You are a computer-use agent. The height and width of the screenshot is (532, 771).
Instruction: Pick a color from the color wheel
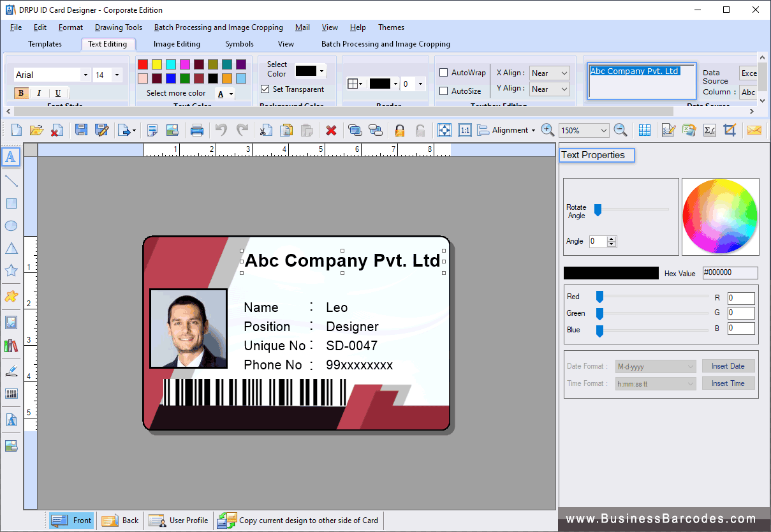click(x=720, y=216)
